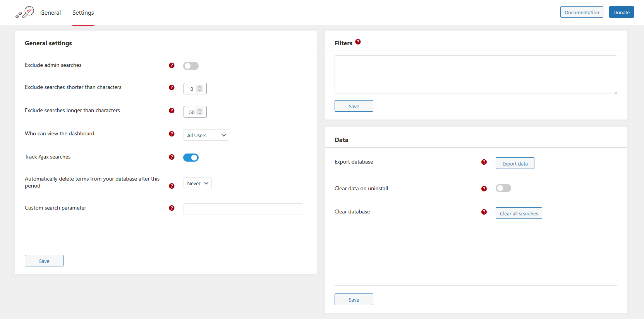Image resolution: width=644 pixels, height=319 pixels.
Task: Click the Donate button
Action: coord(621,12)
